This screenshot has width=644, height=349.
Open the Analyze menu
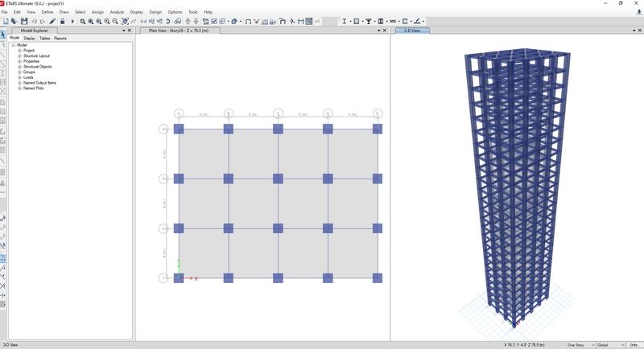(x=116, y=12)
